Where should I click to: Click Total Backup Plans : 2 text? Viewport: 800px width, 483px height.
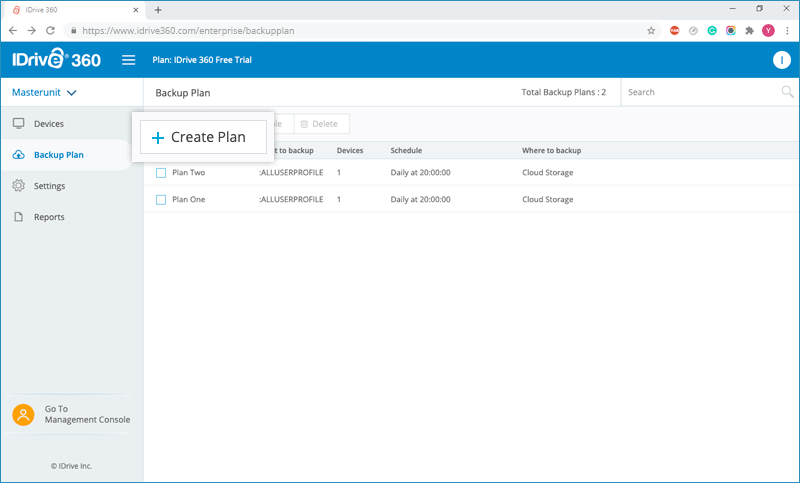pos(563,92)
